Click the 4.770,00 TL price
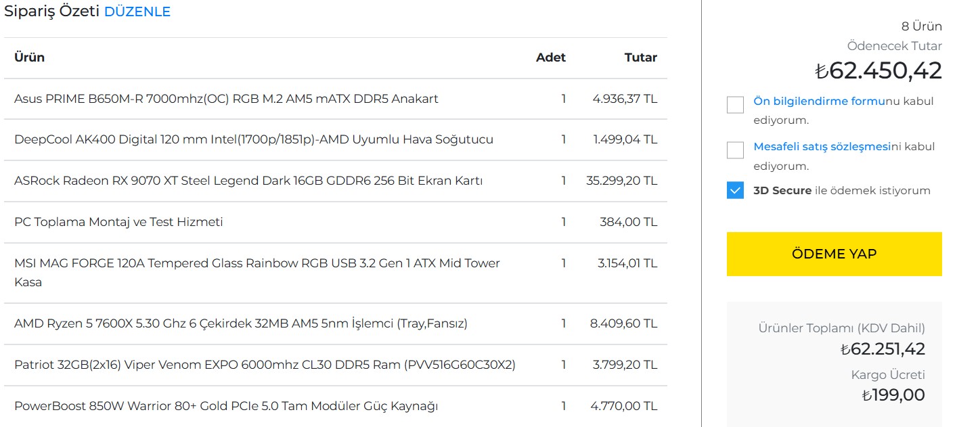This screenshot has width=980, height=427. pos(624,406)
